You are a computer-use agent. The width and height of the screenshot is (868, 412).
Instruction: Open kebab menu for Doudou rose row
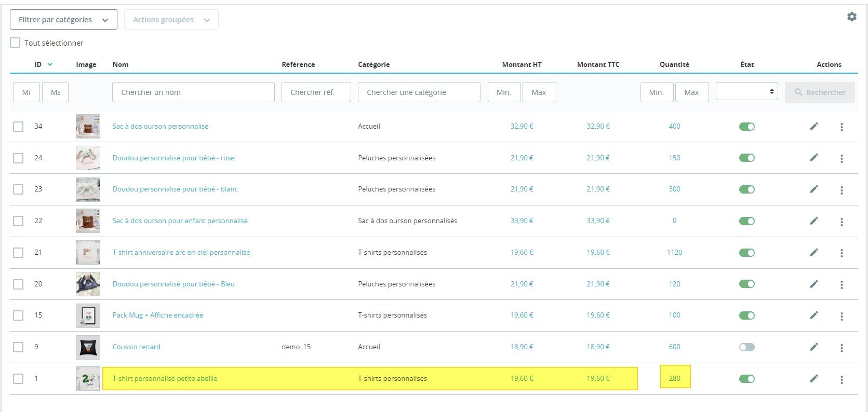click(842, 158)
